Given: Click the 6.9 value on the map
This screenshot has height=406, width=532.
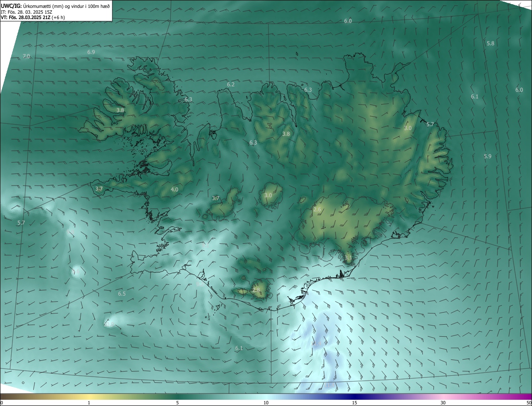Looking at the screenshot, I should pos(91,52).
